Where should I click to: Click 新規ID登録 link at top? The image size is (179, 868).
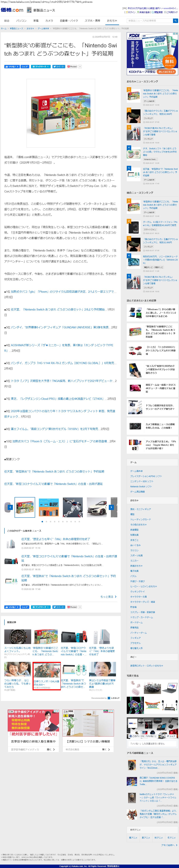click(145, 12)
